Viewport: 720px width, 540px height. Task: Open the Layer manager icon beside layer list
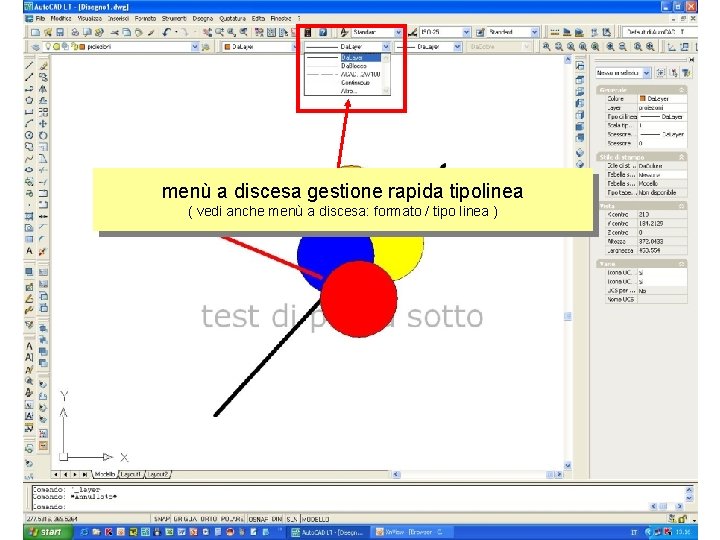[x=35, y=47]
